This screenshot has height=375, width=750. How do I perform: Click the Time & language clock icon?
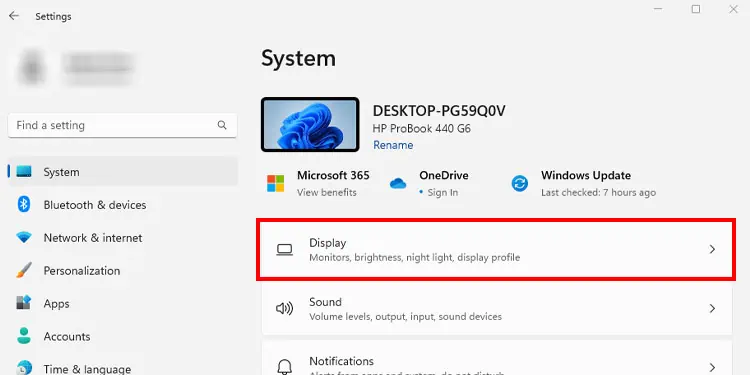tap(23, 368)
